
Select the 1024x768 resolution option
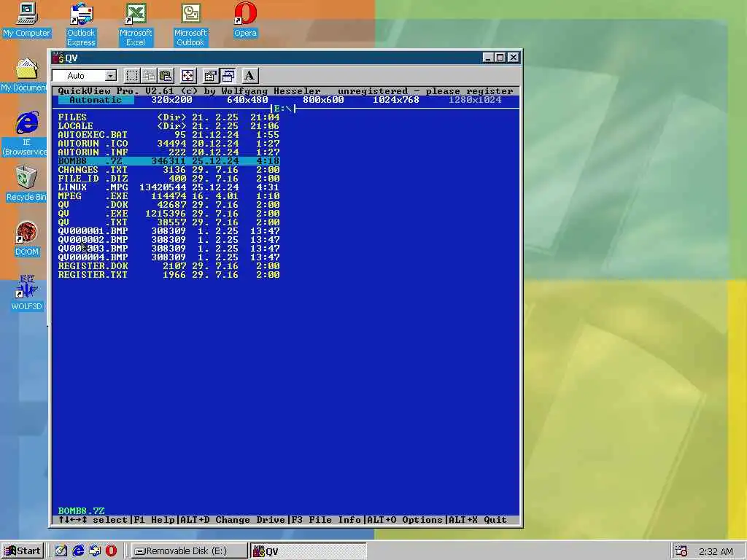pyautogui.click(x=396, y=100)
